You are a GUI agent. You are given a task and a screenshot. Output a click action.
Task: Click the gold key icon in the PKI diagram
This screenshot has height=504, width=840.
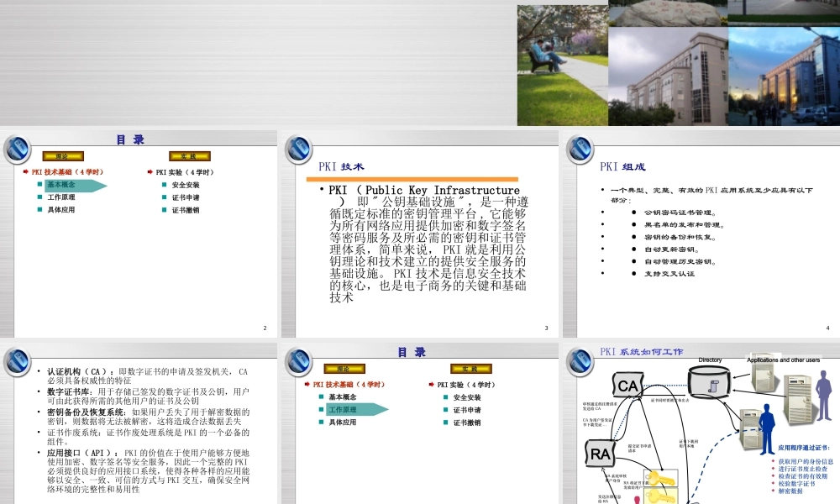tap(662, 479)
